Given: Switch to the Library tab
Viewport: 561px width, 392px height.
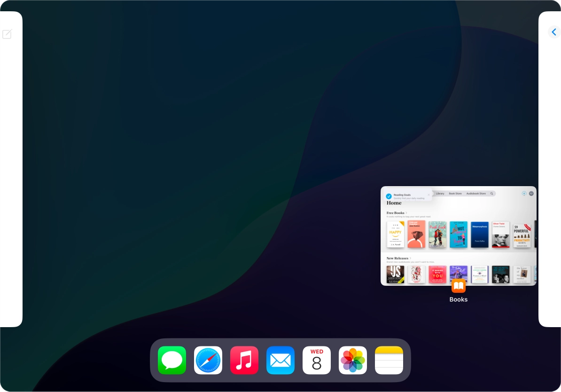Looking at the screenshot, I should click(440, 194).
